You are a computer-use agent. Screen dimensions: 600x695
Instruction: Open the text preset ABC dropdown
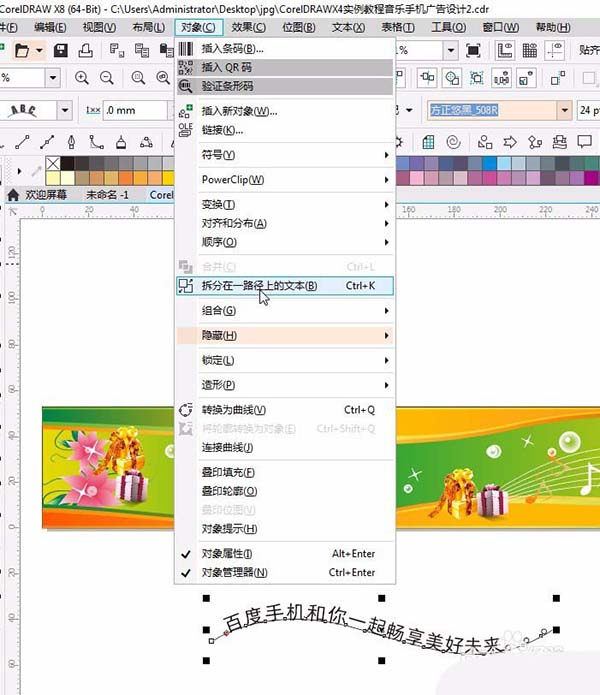tap(65, 110)
